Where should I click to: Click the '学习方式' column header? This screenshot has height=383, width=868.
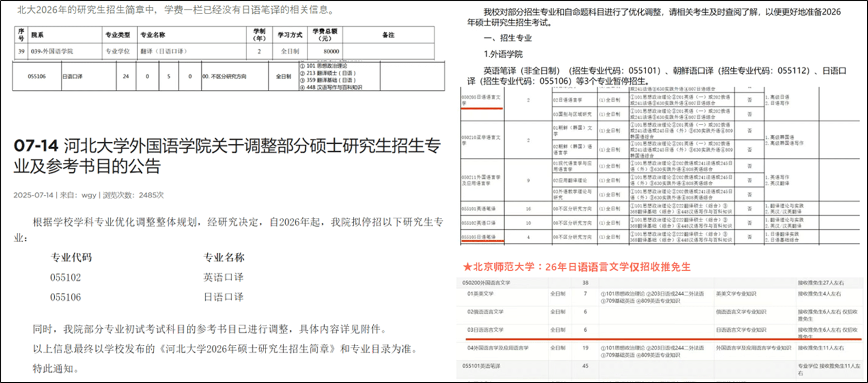tap(290, 35)
